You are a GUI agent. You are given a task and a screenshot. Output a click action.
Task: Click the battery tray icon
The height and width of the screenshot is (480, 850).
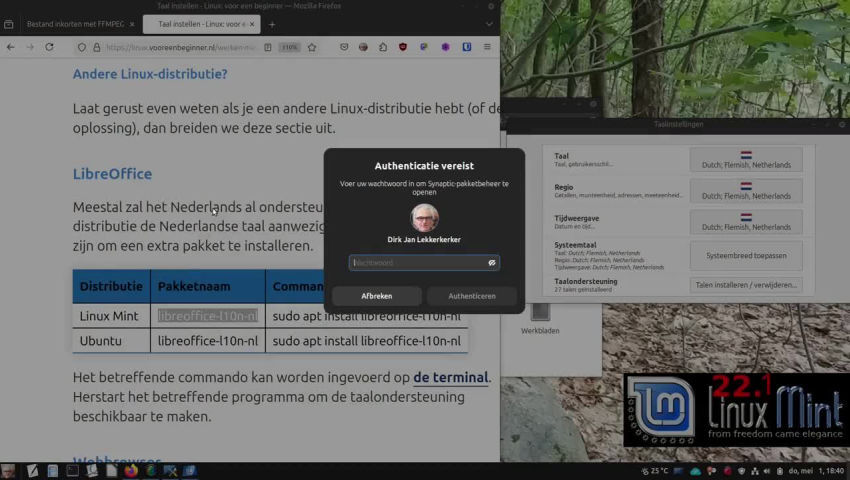[780, 471]
